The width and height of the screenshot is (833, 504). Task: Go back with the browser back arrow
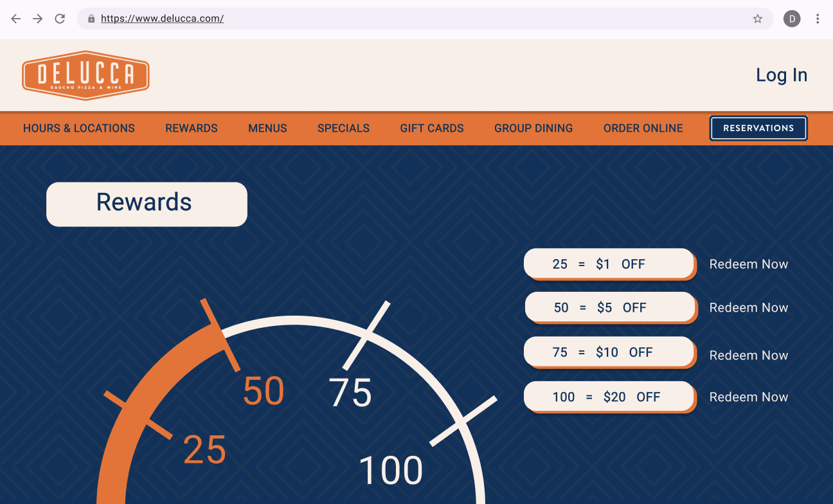16,19
